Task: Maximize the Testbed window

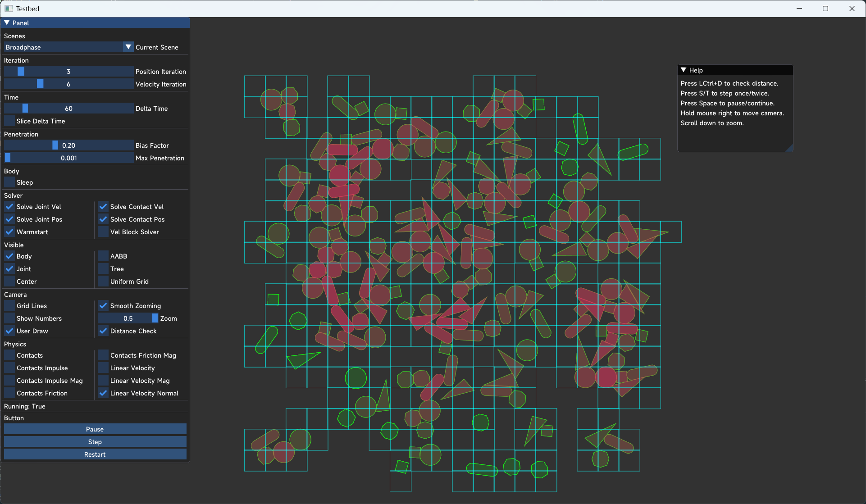Action: (825, 9)
